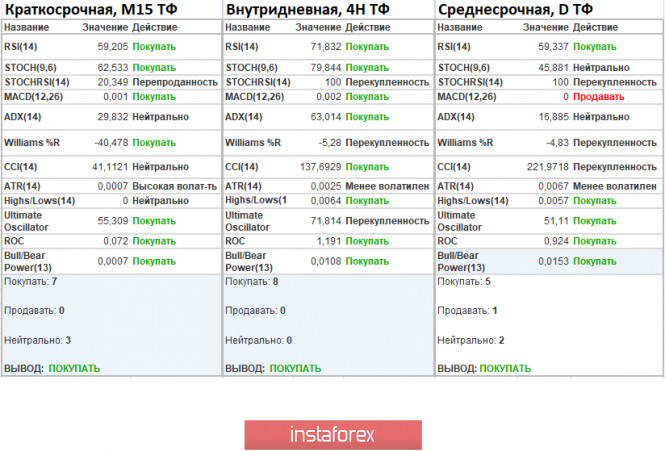The width and height of the screenshot is (665, 451).
Task: Click the M15 ADX(14) value 29,832
Action: (x=113, y=117)
